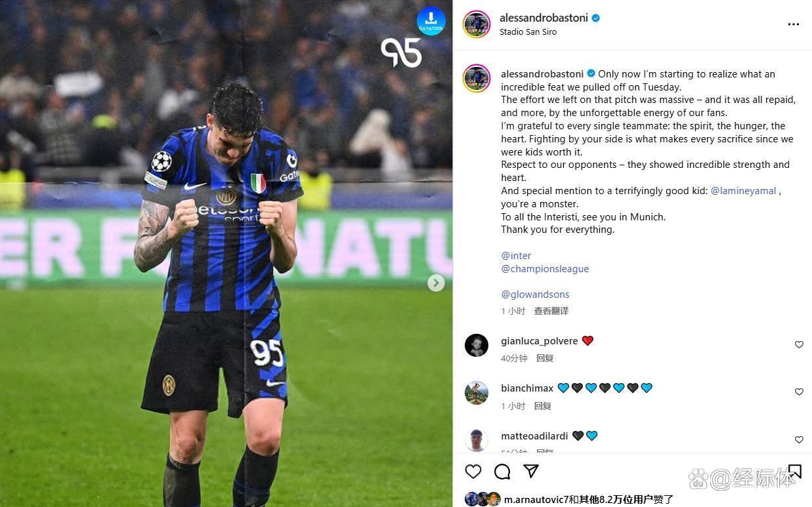
Task: Open the @inter mention link
Action: [x=516, y=256]
